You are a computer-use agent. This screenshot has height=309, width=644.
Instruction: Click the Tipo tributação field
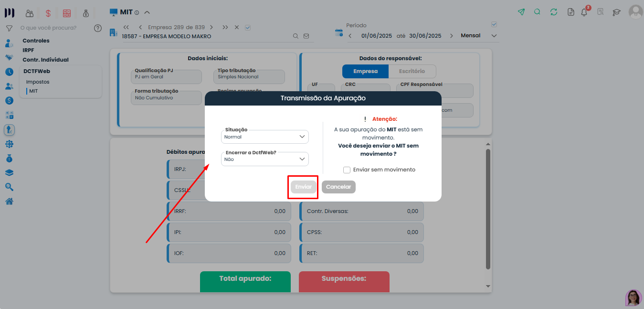[x=249, y=77]
